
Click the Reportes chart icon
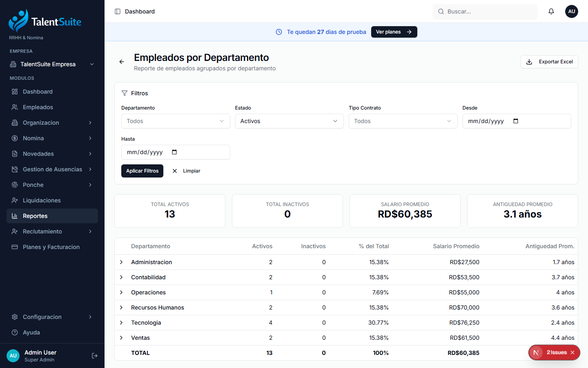(15, 216)
